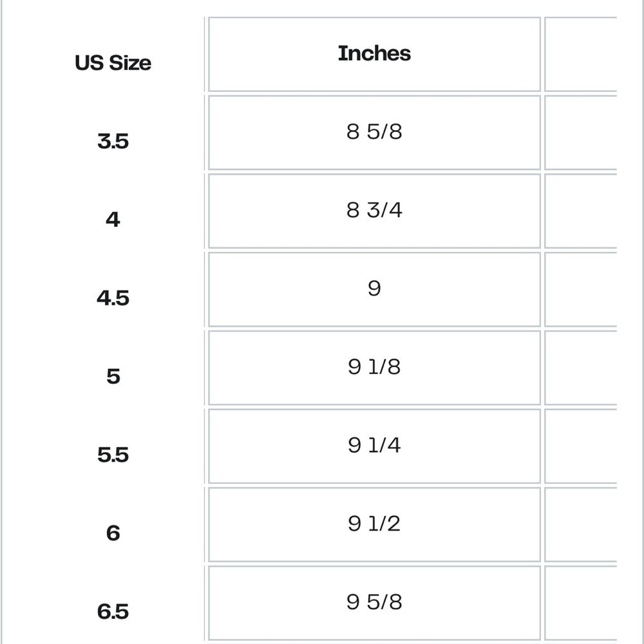Select the 3.5 US size row label
The width and height of the screenshot is (644, 644).
tap(113, 141)
